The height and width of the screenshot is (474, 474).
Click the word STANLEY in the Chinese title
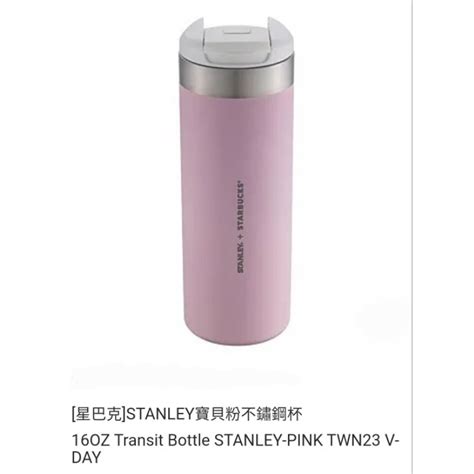click(161, 415)
